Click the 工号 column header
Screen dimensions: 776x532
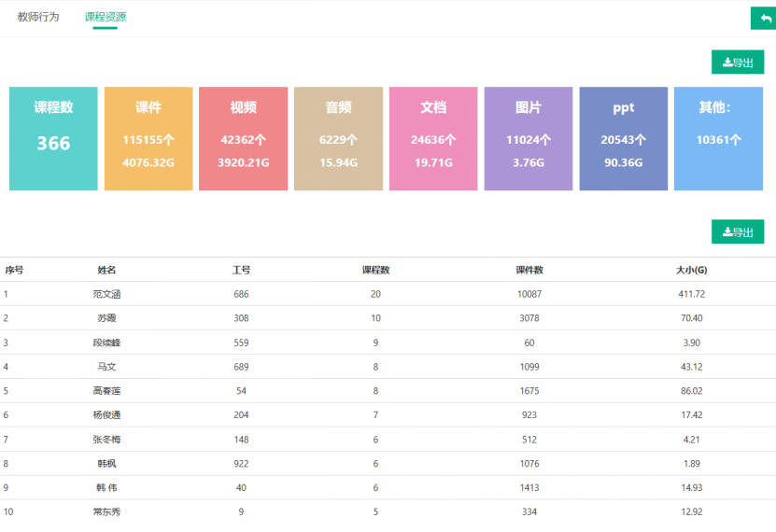241,270
